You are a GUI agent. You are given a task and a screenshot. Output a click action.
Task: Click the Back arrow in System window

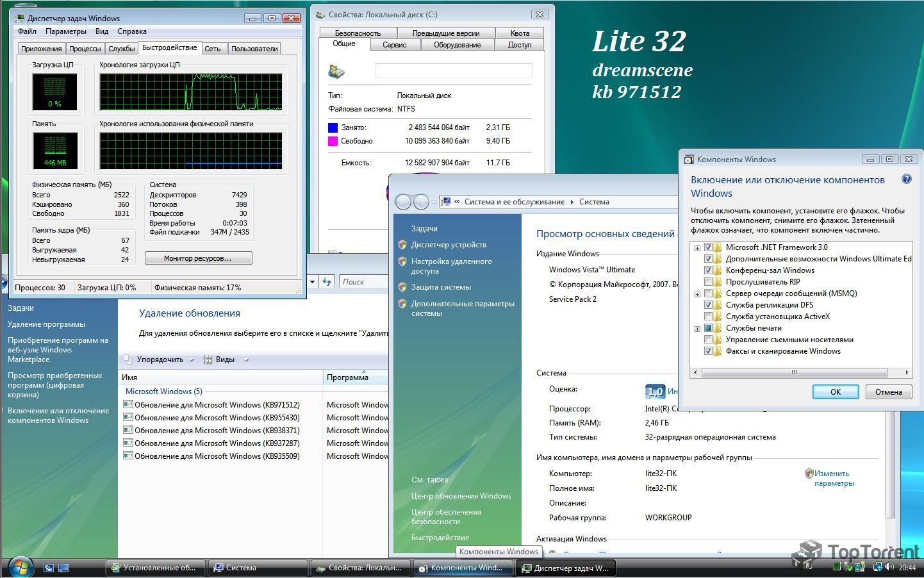(404, 202)
